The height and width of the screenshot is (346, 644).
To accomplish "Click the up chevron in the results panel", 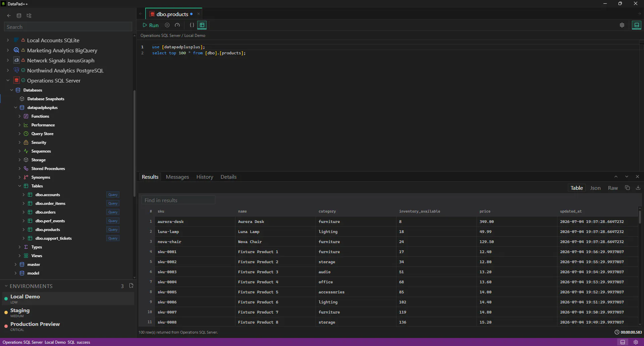I will (x=616, y=177).
